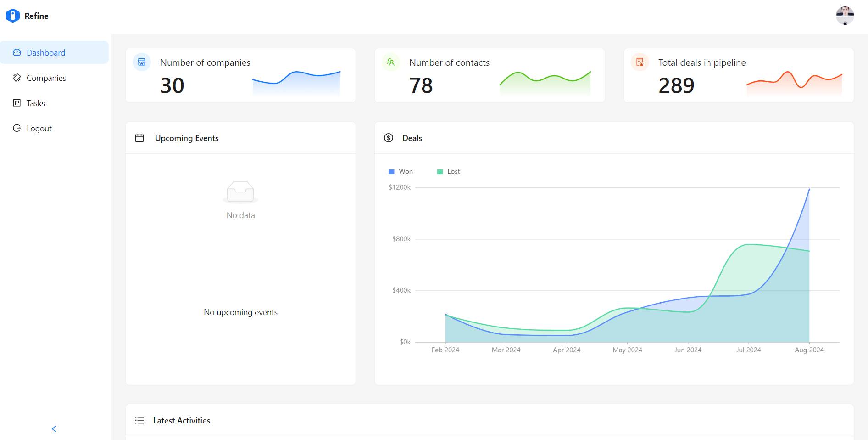Screen dimensions: 868x440
Task: Click the 'Total deals in pipeline' title
Action: [702, 62]
